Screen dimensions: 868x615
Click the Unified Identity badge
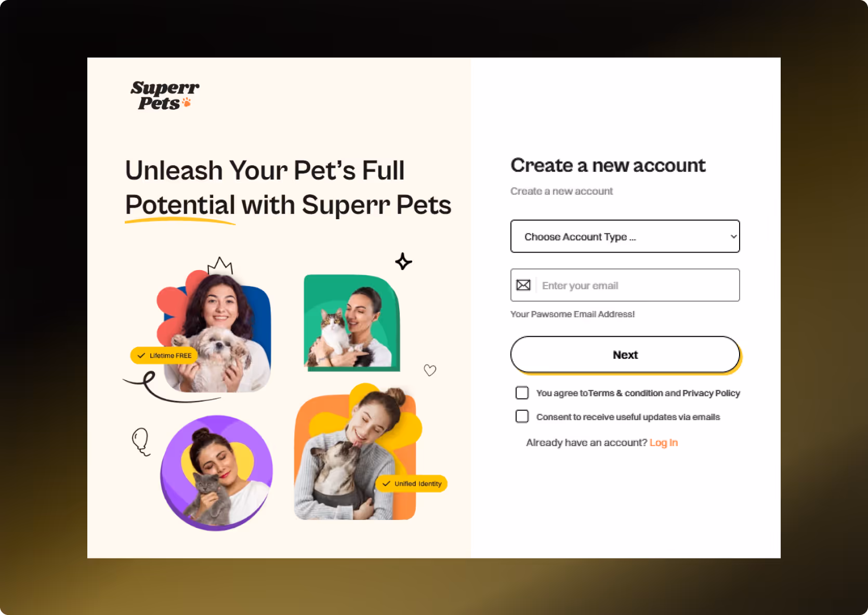click(x=412, y=484)
